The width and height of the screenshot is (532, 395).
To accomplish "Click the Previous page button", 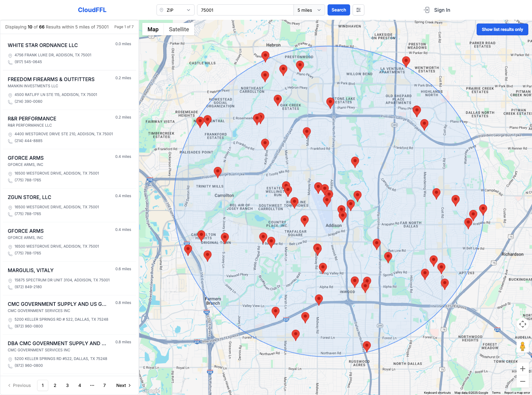I will point(19,385).
